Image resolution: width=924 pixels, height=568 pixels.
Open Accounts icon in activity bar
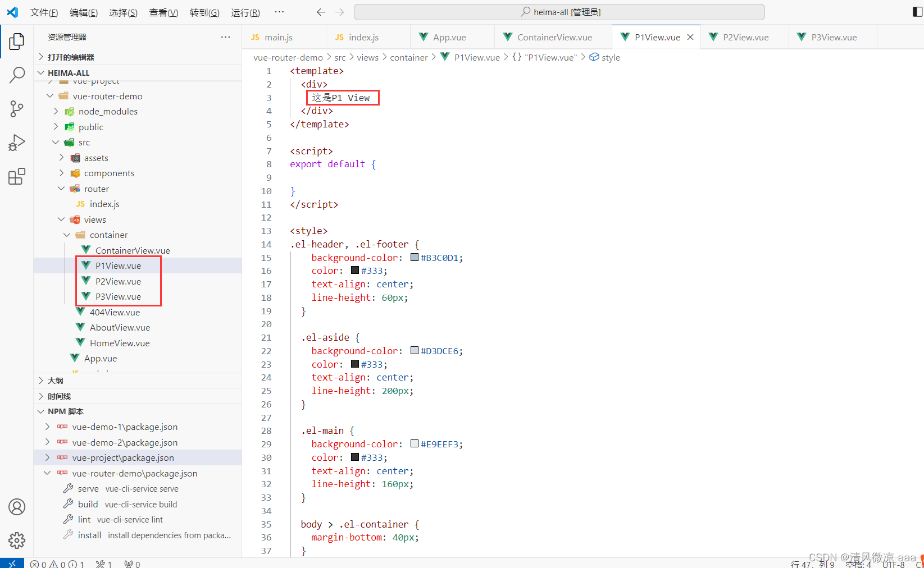pos(17,507)
